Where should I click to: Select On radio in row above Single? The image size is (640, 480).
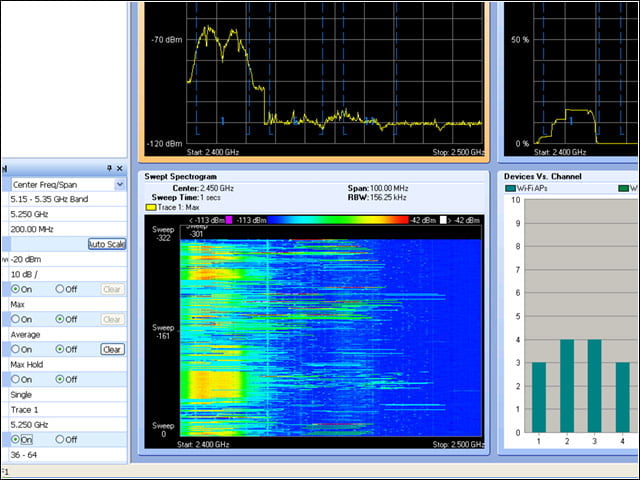(16, 379)
